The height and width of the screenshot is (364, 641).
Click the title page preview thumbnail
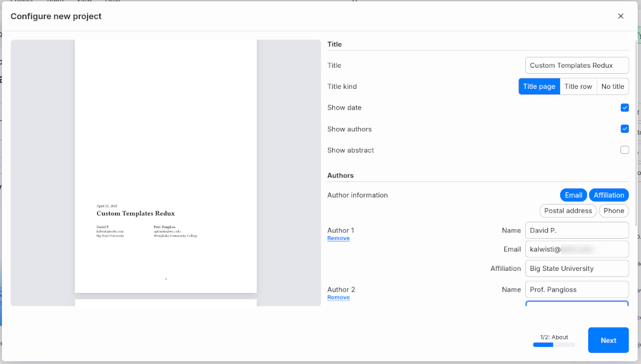click(x=166, y=166)
